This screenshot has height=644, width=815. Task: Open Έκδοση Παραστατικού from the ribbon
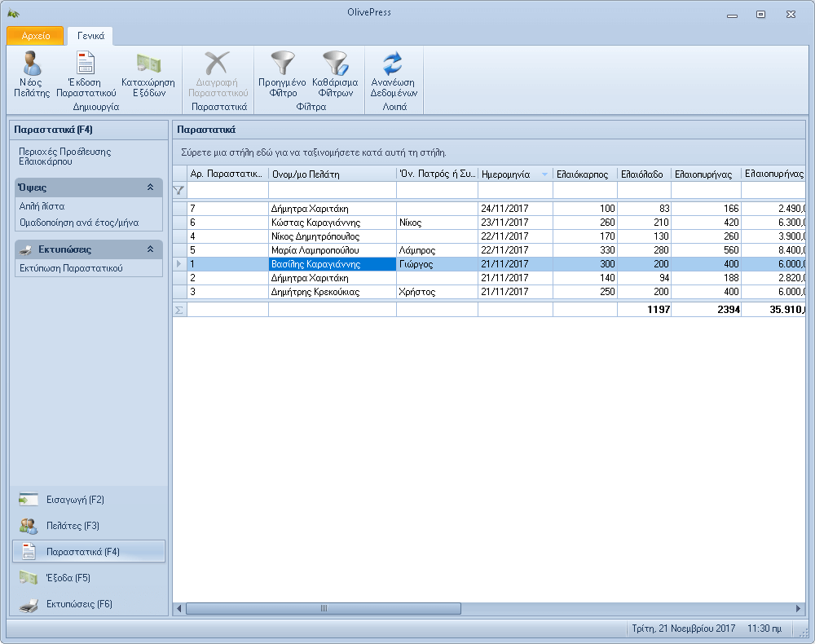(x=86, y=74)
